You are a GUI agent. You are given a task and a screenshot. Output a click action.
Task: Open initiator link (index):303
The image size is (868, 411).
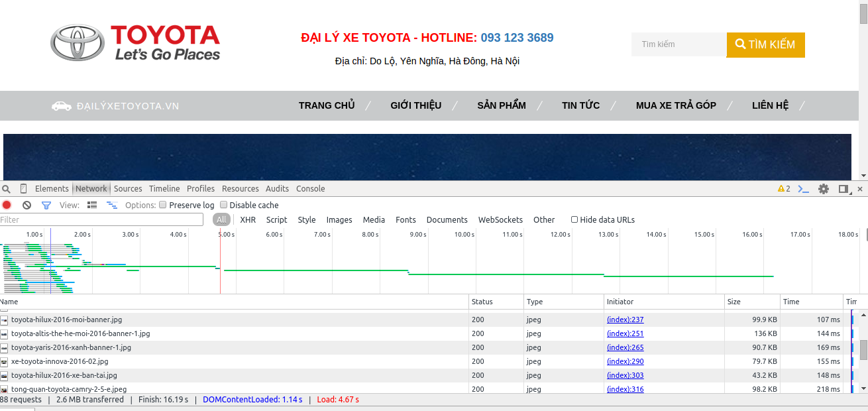pos(625,375)
